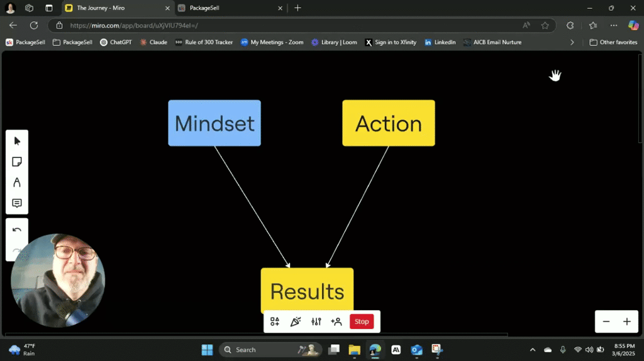Click the microphone tray icon

point(563,350)
